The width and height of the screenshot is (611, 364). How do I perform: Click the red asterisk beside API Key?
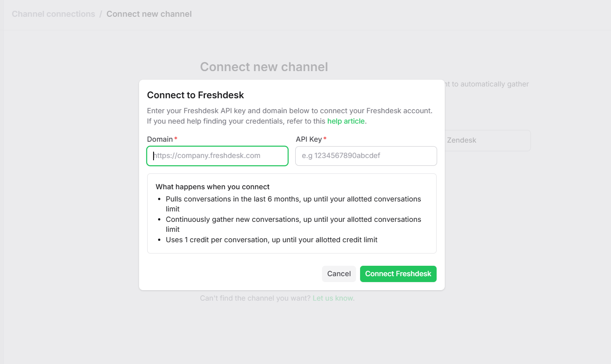pyautogui.click(x=325, y=139)
